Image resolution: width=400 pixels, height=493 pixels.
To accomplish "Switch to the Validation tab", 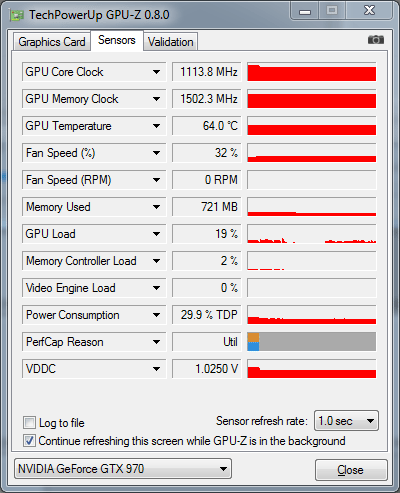I will pyautogui.click(x=171, y=42).
